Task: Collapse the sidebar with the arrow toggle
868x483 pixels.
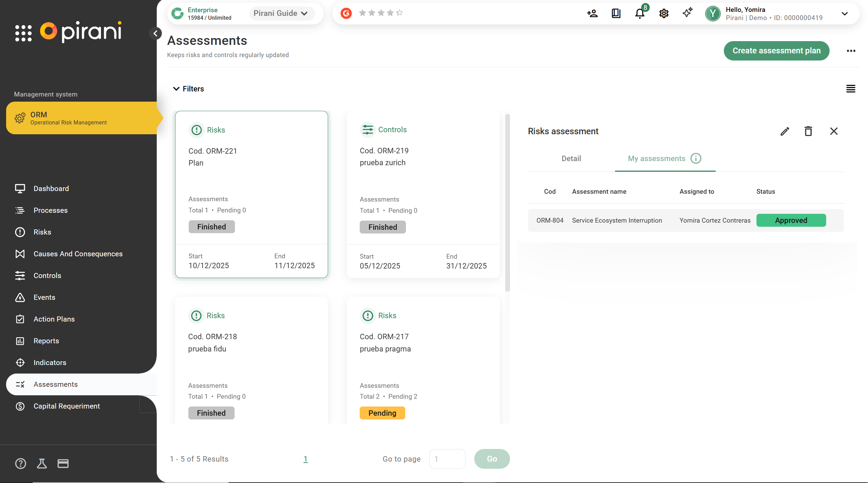Action: (x=155, y=33)
